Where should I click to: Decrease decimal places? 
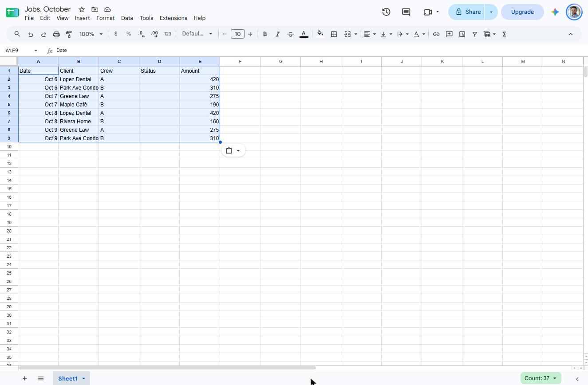142,34
